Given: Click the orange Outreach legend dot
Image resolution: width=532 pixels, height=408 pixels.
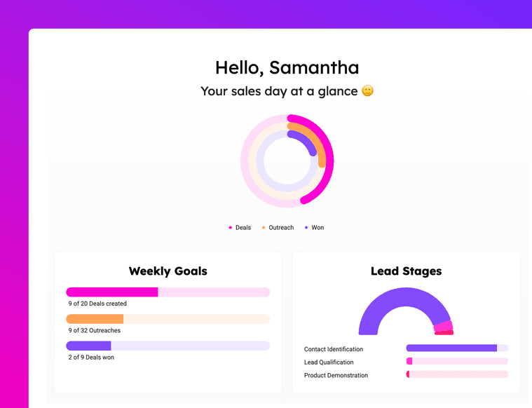Looking at the screenshot, I should coord(264,228).
